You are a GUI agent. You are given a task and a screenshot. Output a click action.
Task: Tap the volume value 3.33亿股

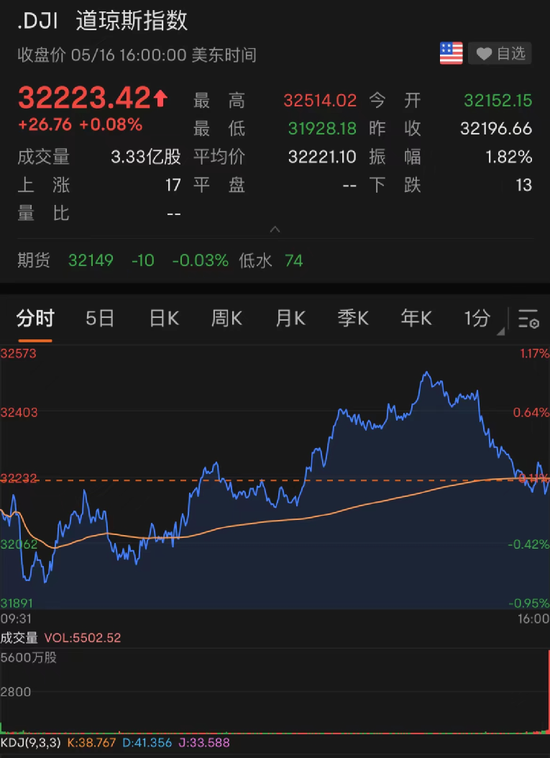click(146, 157)
